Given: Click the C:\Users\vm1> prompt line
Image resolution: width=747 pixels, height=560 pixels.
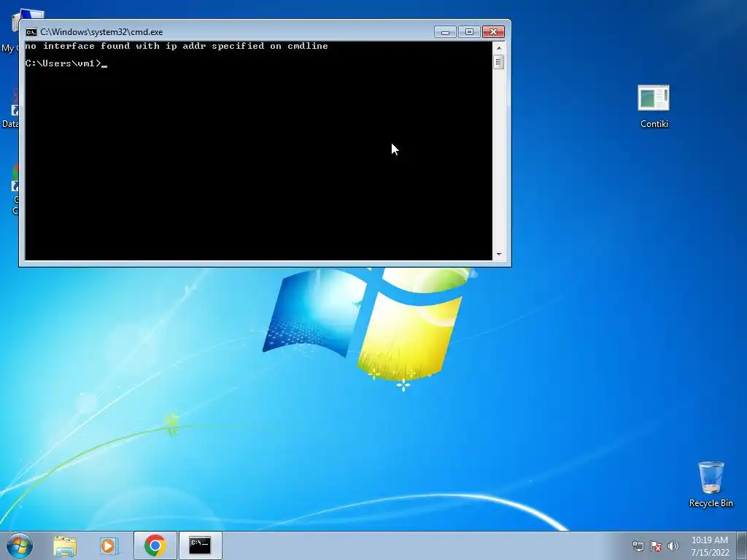Looking at the screenshot, I should coord(66,63).
